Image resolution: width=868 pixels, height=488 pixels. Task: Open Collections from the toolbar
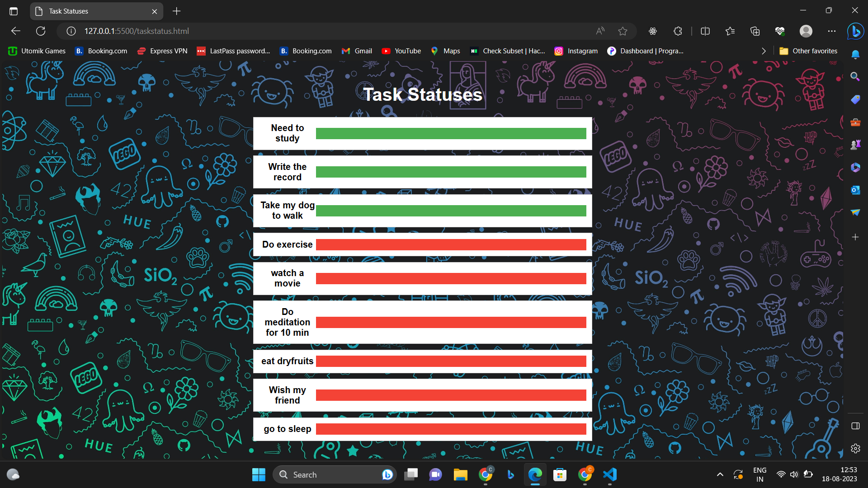(754, 31)
